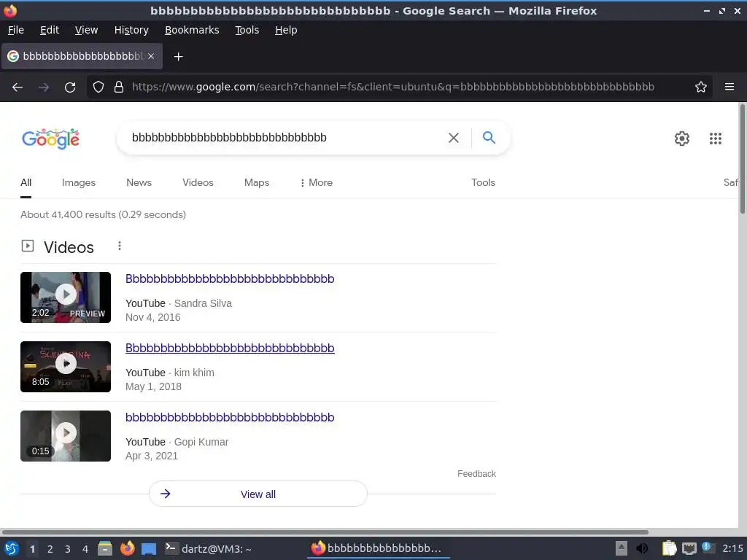Open the Edit menu

(50, 30)
